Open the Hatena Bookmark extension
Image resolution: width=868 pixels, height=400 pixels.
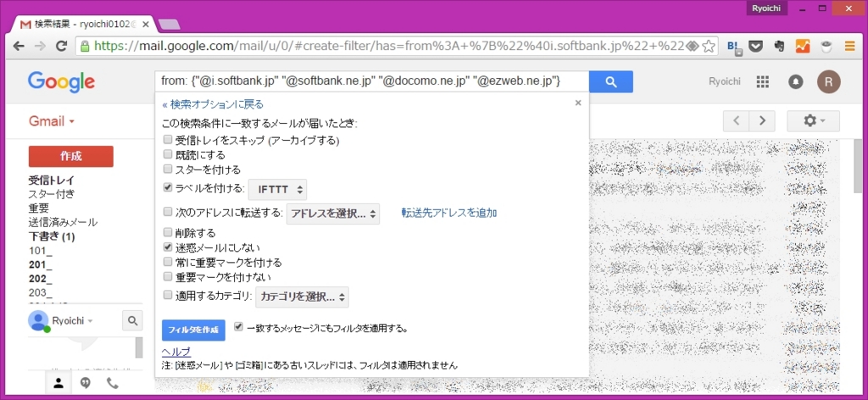734,47
